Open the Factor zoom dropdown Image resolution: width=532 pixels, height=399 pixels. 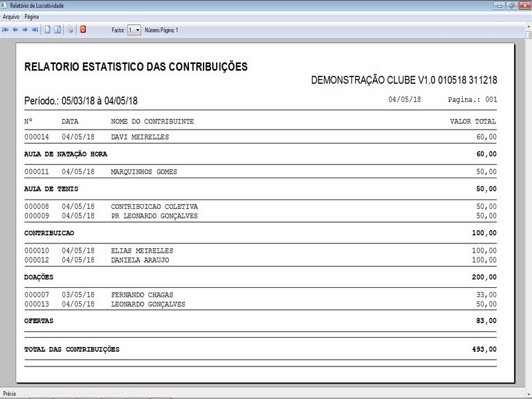[x=134, y=30]
